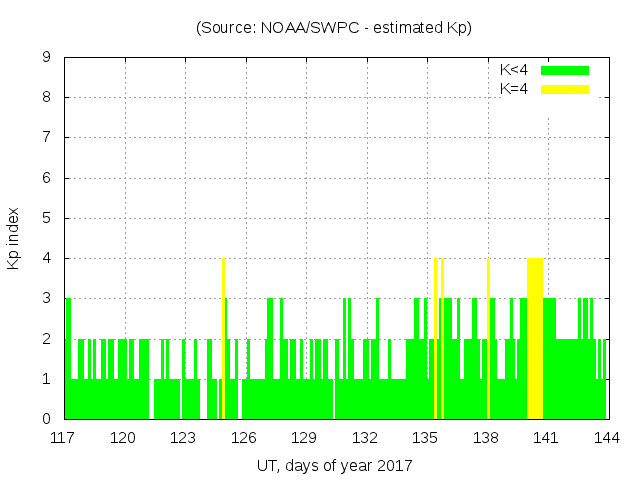Select x-axis tick label 117
The width and height of the screenshot is (640, 480).
pyautogui.click(x=64, y=437)
